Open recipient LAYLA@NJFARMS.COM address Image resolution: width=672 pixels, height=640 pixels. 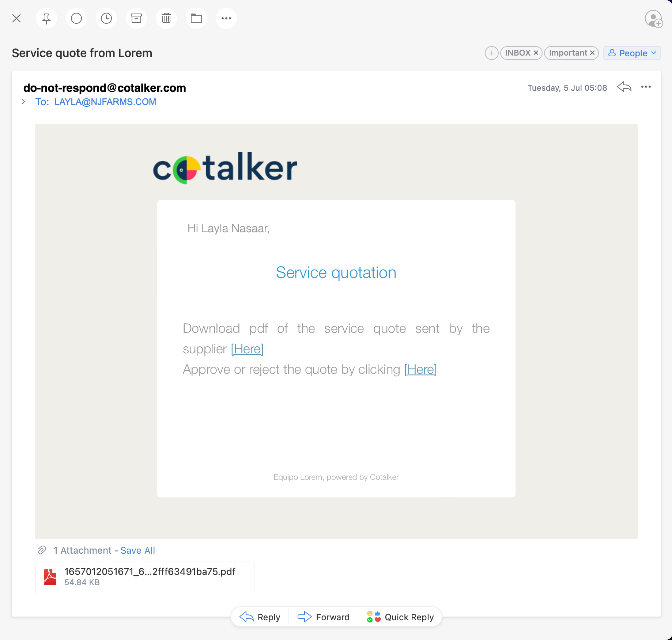click(105, 102)
